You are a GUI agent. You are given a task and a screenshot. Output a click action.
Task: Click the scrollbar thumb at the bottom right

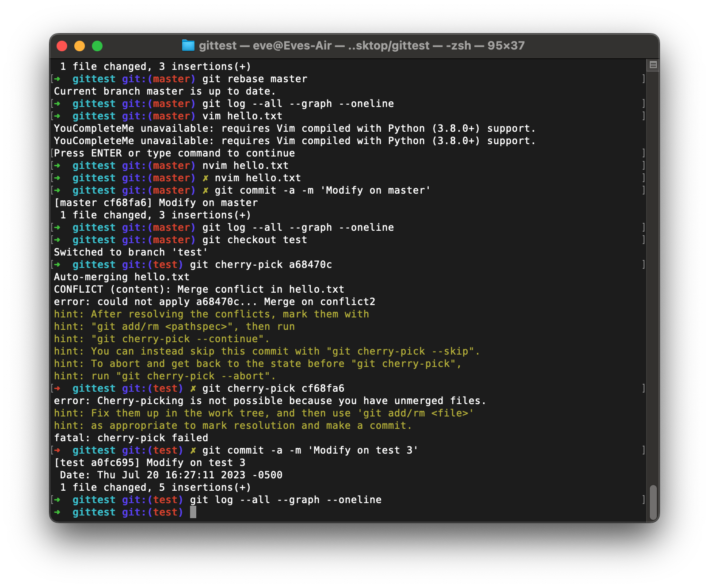(x=653, y=503)
